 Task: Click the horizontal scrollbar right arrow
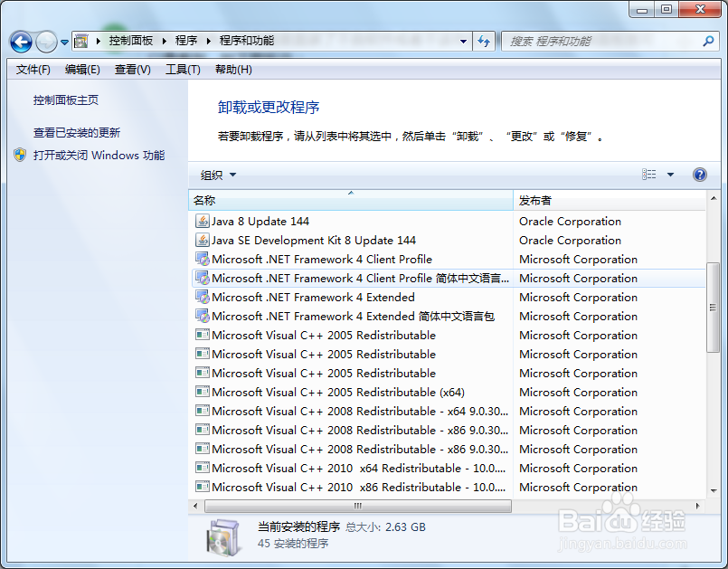(x=697, y=506)
